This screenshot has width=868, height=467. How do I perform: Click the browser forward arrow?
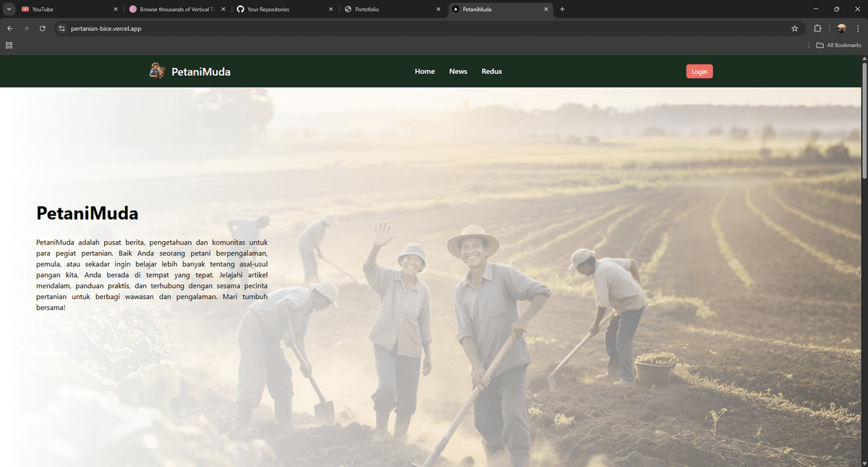point(26,28)
